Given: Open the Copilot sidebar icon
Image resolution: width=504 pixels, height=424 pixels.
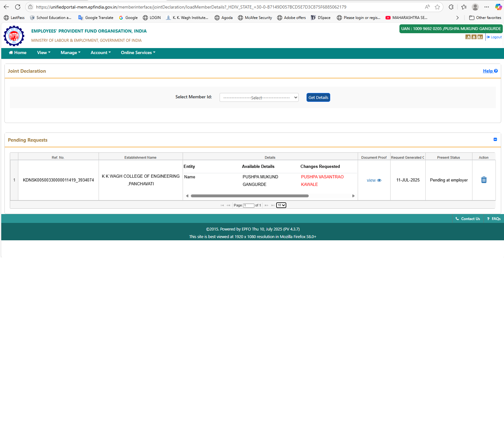Looking at the screenshot, I should (x=498, y=7).
